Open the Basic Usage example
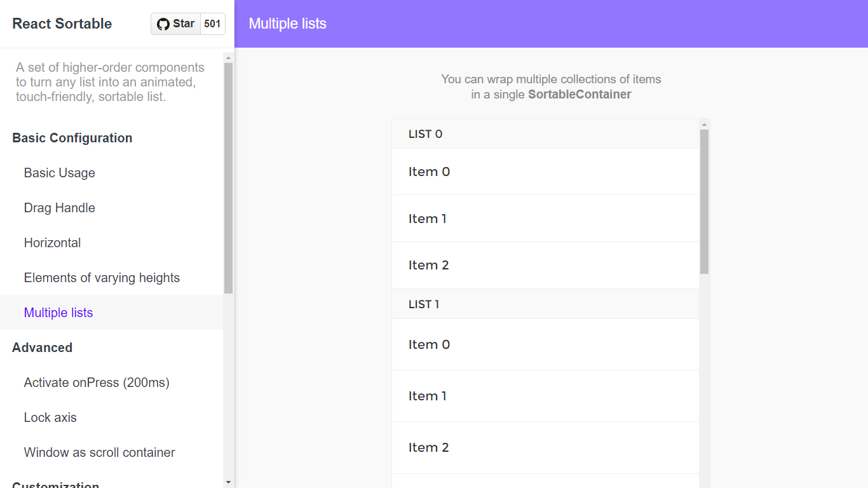 (59, 172)
